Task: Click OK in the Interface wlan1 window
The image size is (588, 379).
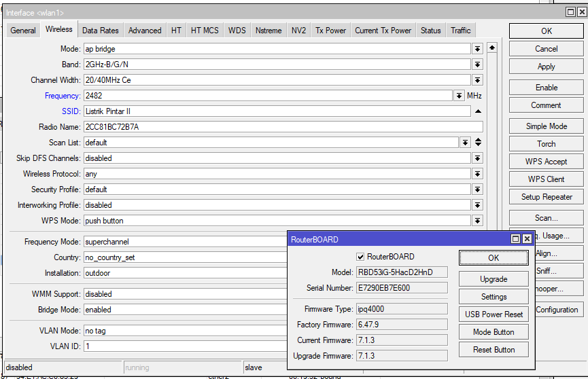Action: 546,31
